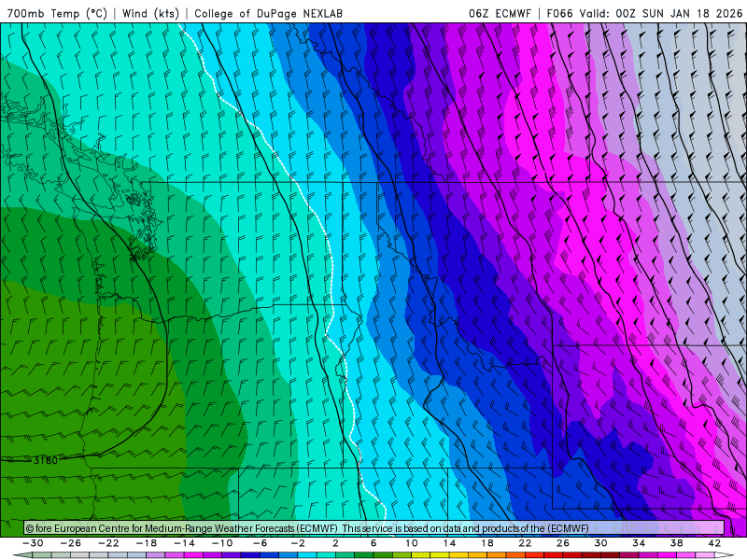Viewport: 747px width, 560px height.
Task: Select the 38 color scale label
Action: pyautogui.click(x=676, y=543)
